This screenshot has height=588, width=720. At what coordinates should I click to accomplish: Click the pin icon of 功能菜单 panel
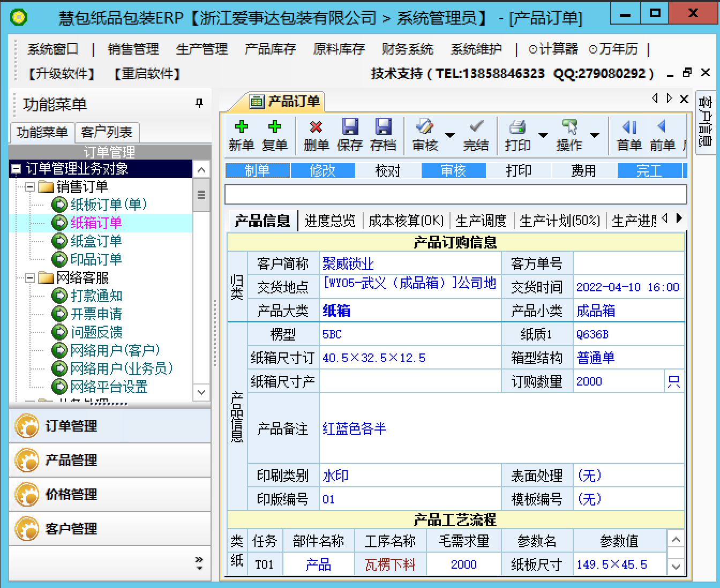199,103
